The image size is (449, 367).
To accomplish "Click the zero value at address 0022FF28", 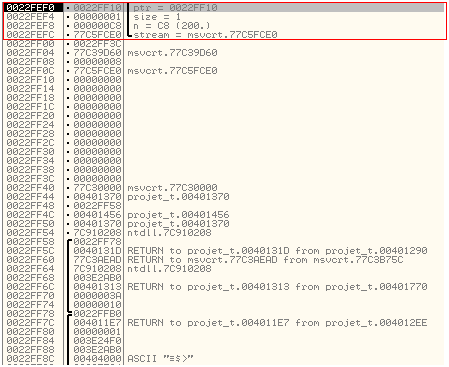I will pyautogui.click(x=97, y=134).
